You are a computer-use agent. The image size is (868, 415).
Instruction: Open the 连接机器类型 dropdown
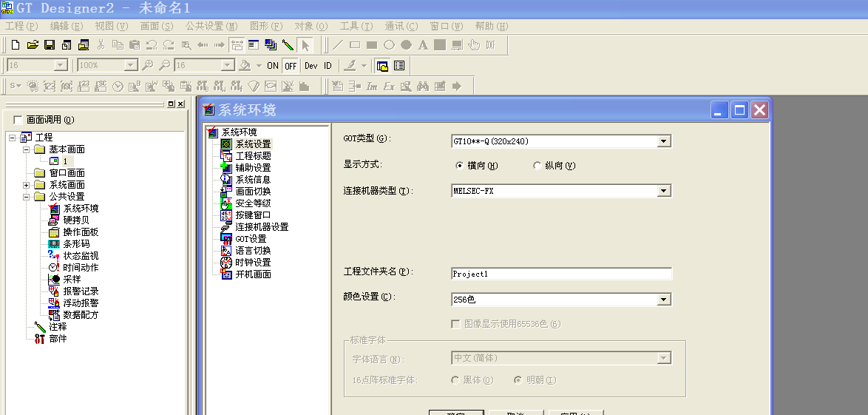[663, 191]
